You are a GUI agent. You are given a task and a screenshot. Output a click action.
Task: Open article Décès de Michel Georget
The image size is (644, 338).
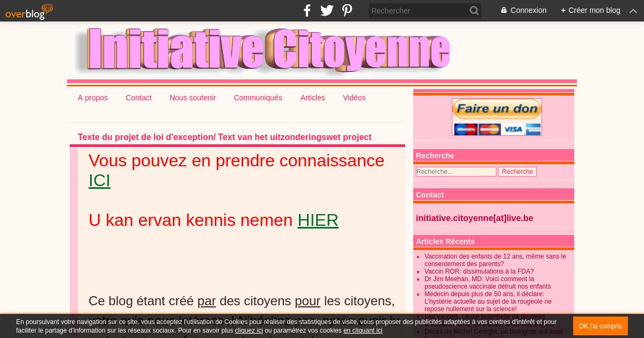click(494, 332)
